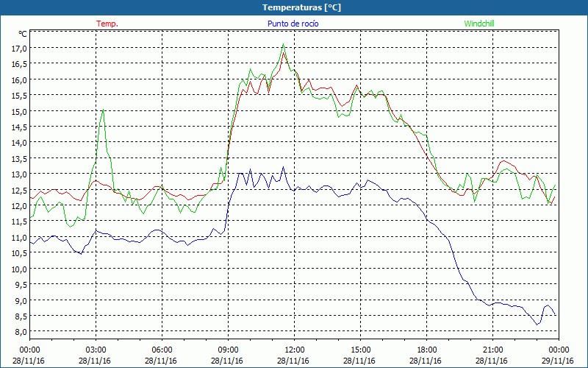Image resolution: width=588 pixels, height=368 pixels.
Task: Click the windchill spike peak near 03:00
Action: click(103, 110)
